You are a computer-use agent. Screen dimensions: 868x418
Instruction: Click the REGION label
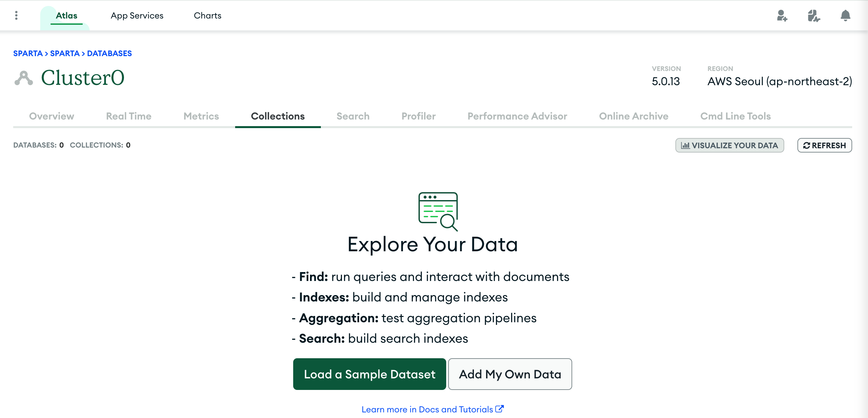tap(720, 68)
